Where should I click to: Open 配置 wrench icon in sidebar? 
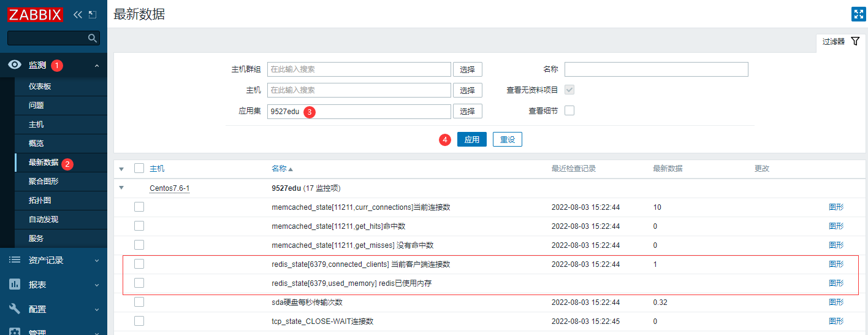tap(15, 309)
